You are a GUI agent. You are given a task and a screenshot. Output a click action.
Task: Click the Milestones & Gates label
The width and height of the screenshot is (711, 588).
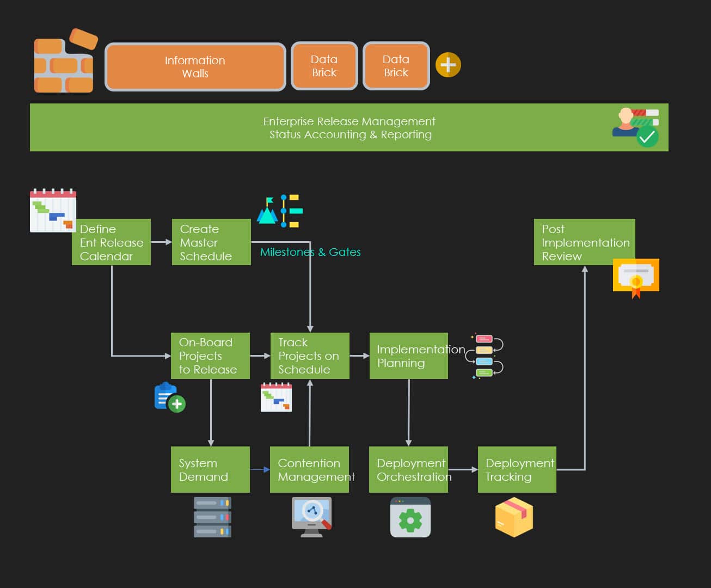click(310, 252)
